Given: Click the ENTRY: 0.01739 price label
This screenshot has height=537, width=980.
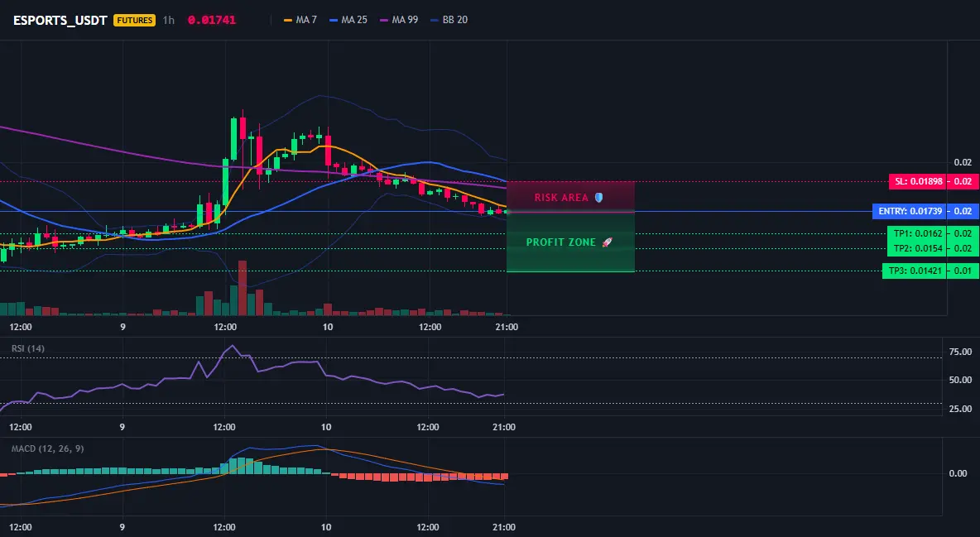Looking at the screenshot, I should 910,211.
